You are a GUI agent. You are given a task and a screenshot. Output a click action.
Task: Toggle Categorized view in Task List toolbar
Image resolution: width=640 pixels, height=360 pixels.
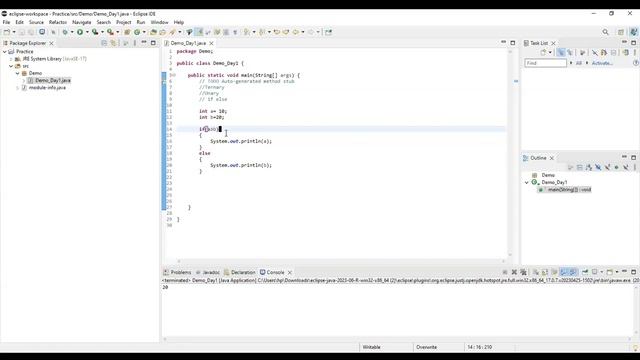[561, 52]
